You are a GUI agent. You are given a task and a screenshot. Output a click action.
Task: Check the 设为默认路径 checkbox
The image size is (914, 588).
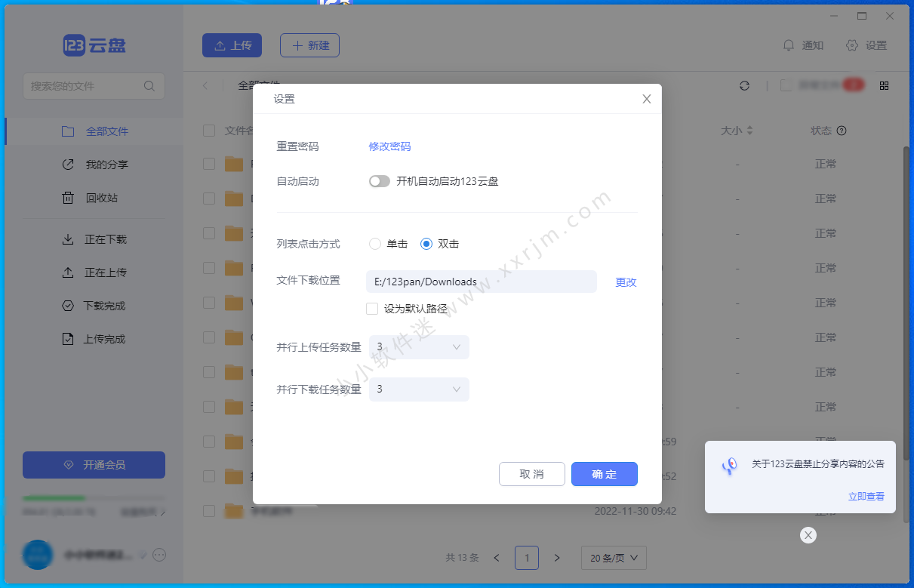(372, 309)
